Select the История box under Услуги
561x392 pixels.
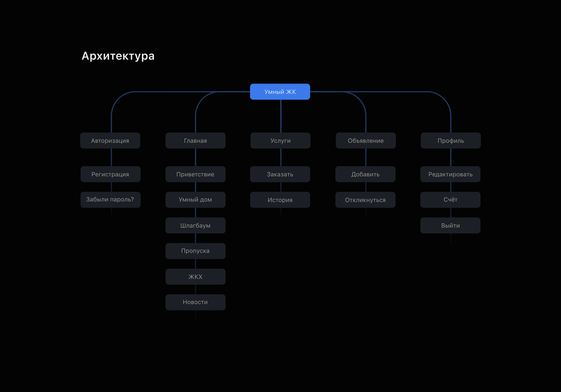pyautogui.click(x=280, y=200)
